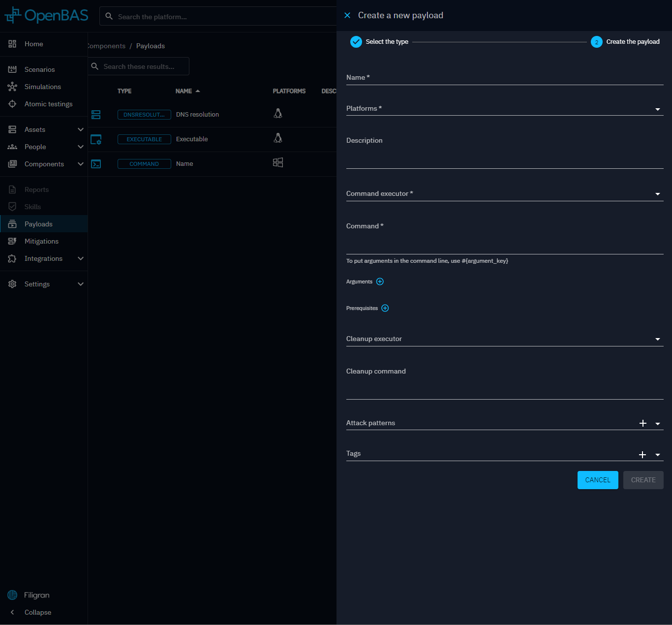The height and width of the screenshot is (625, 672).
Task: Click the Create button
Action: 643,480
